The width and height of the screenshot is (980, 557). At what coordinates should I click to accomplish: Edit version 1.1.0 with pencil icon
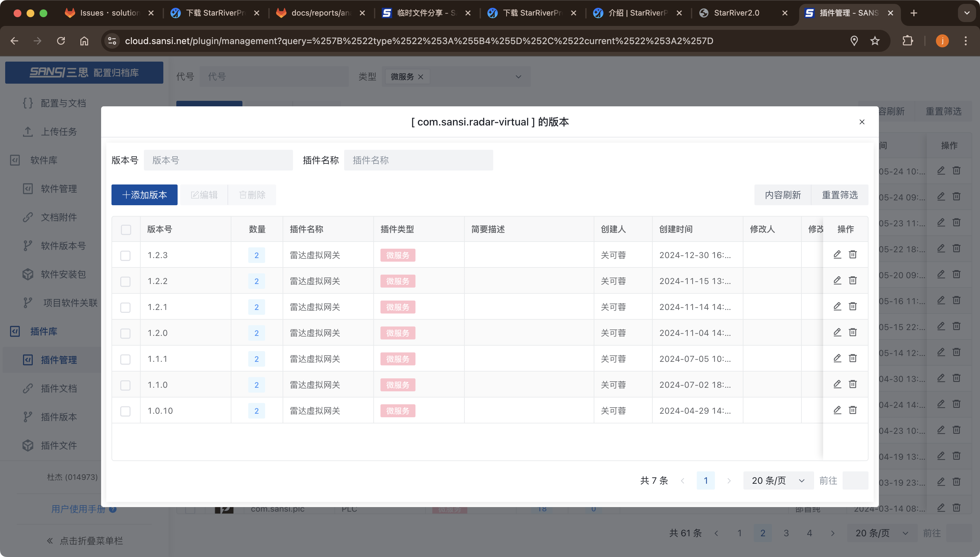coord(837,384)
